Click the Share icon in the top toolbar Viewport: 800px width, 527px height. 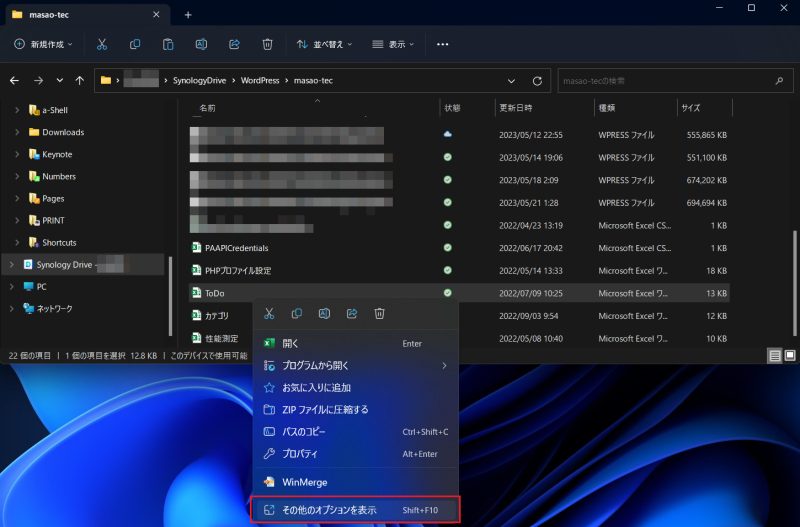coord(234,44)
